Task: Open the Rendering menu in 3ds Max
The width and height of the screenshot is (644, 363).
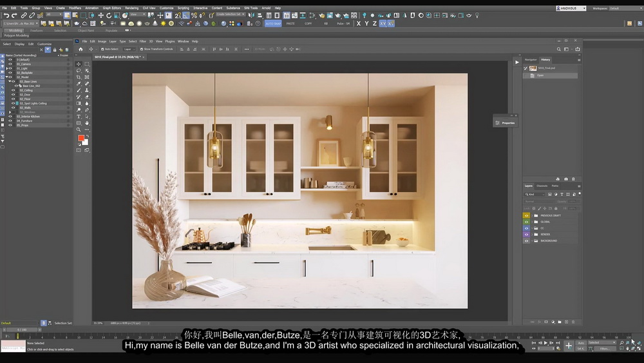Action: [131, 8]
